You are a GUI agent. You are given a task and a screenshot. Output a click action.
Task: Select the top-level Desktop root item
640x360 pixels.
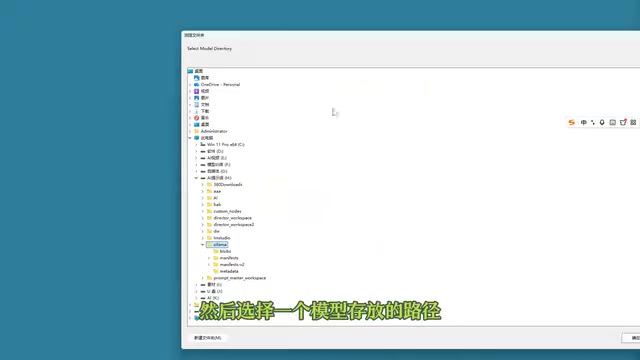[x=198, y=71]
